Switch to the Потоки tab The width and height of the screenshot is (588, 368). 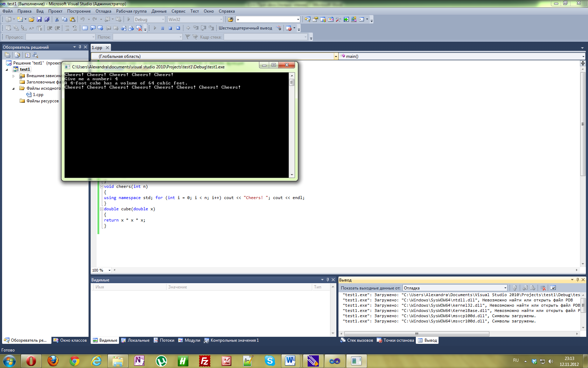coord(163,340)
